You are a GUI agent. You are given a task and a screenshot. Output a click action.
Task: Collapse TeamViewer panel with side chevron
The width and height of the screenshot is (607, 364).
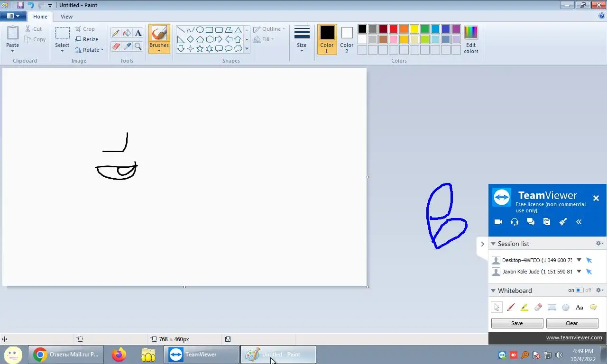pyautogui.click(x=482, y=244)
